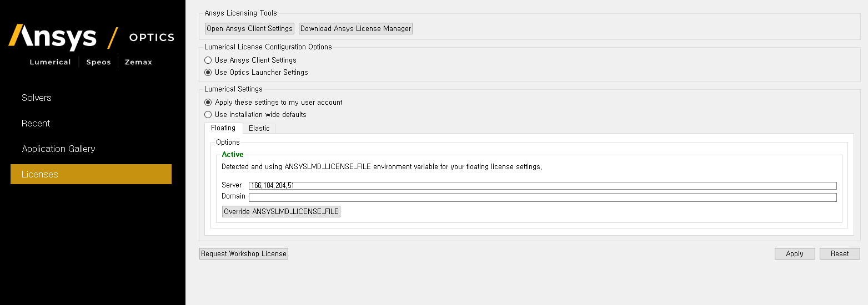This screenshot has width=868, height=305.
Task: Click the Zemax label under the logo
Action: (138, 62)
